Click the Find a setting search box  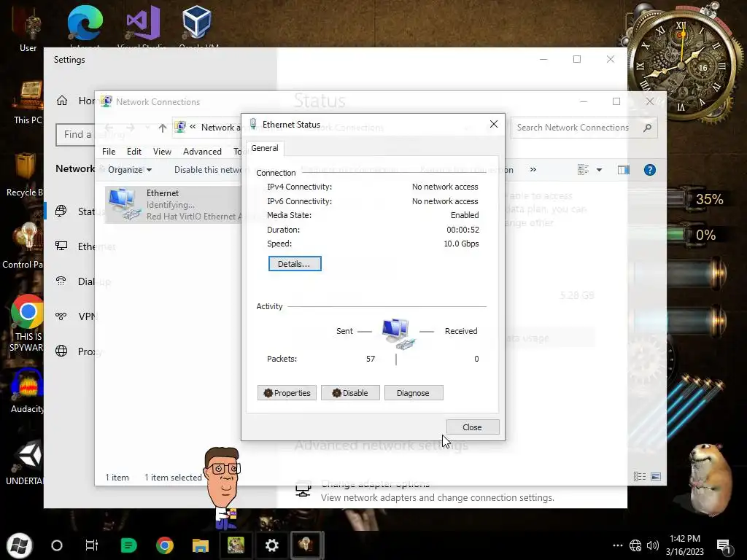coord(75,135)
